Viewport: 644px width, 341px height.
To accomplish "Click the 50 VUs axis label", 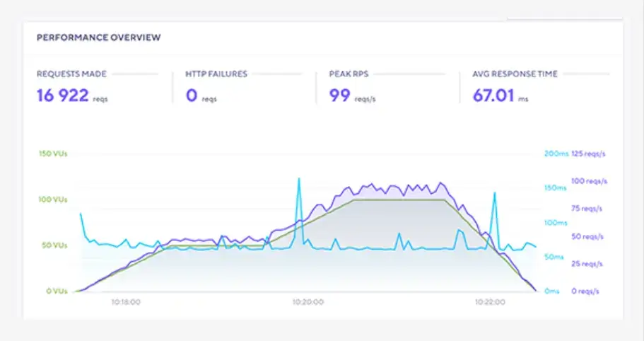I will tap(54, 245).
